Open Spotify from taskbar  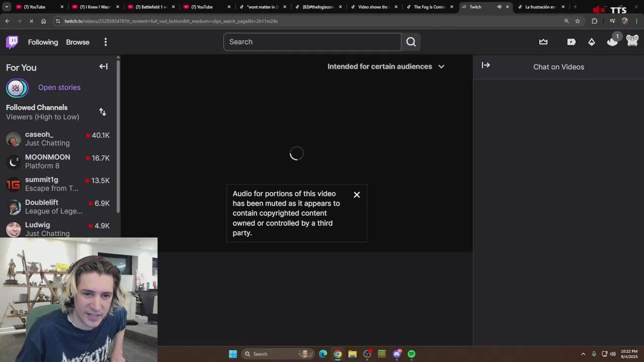click(x=412, y=354)
